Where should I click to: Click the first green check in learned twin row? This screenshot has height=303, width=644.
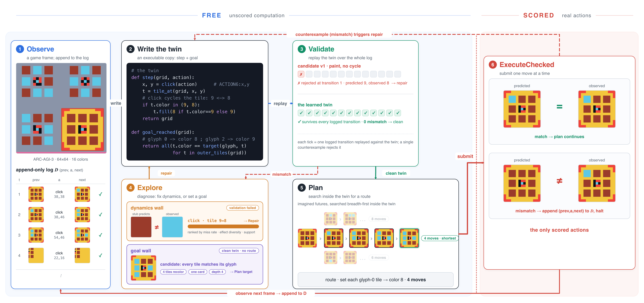301,113
